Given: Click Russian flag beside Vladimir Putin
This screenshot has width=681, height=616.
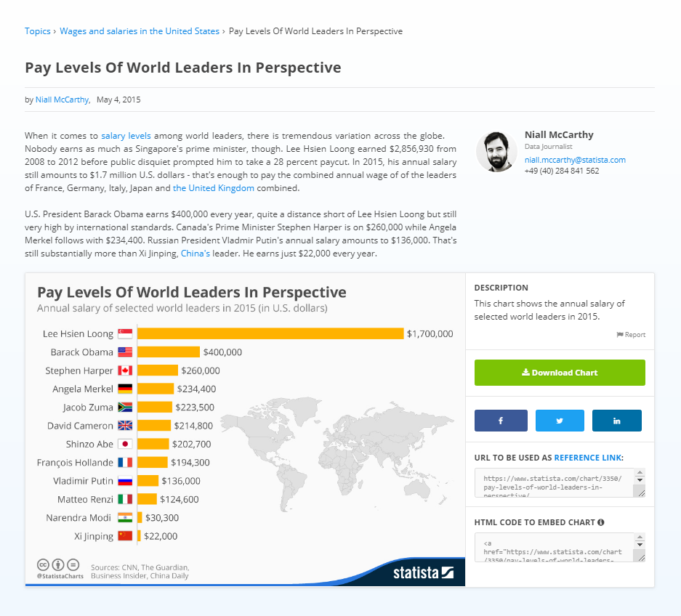Looking at the screenshot, I should [125, 481].
